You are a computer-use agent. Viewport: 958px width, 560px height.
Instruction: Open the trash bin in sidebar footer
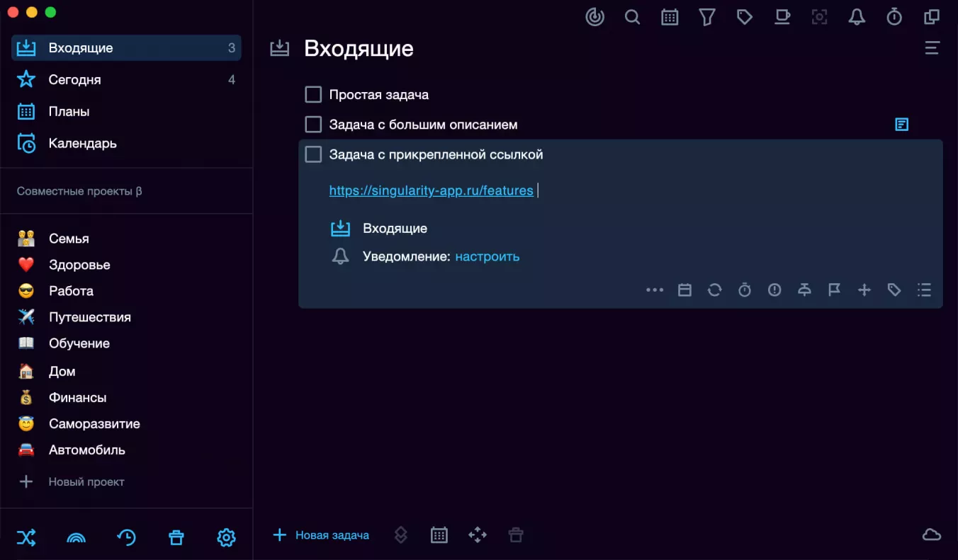tap(176, 538)
